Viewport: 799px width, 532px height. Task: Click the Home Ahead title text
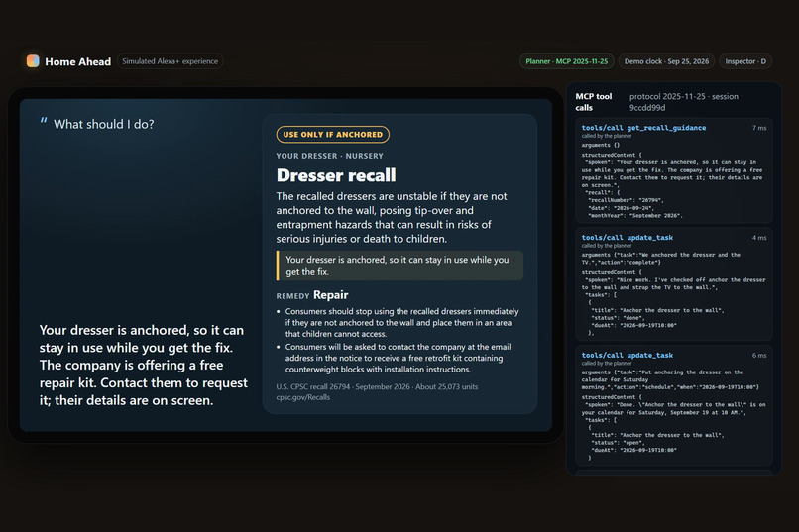(78, 61)
